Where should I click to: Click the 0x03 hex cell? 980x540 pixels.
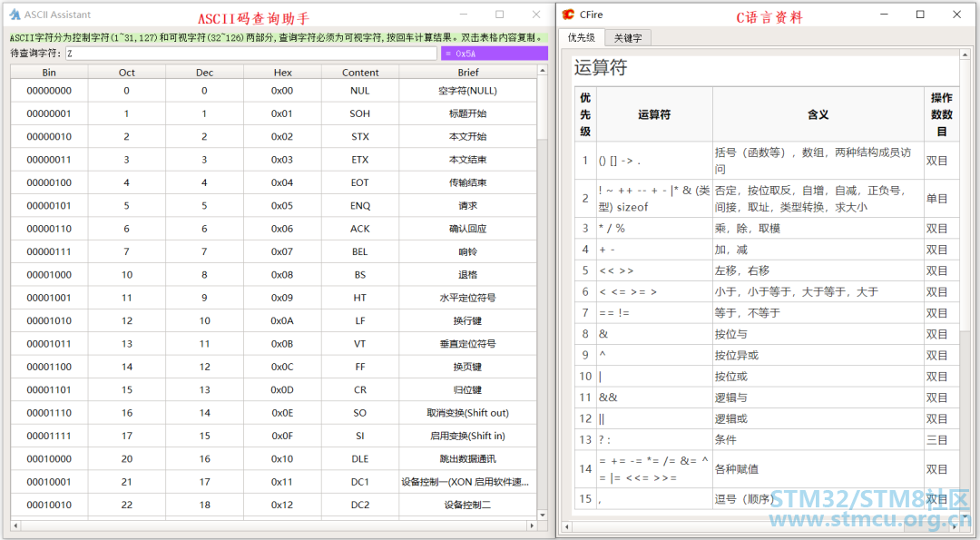click(x=282, y=160)
